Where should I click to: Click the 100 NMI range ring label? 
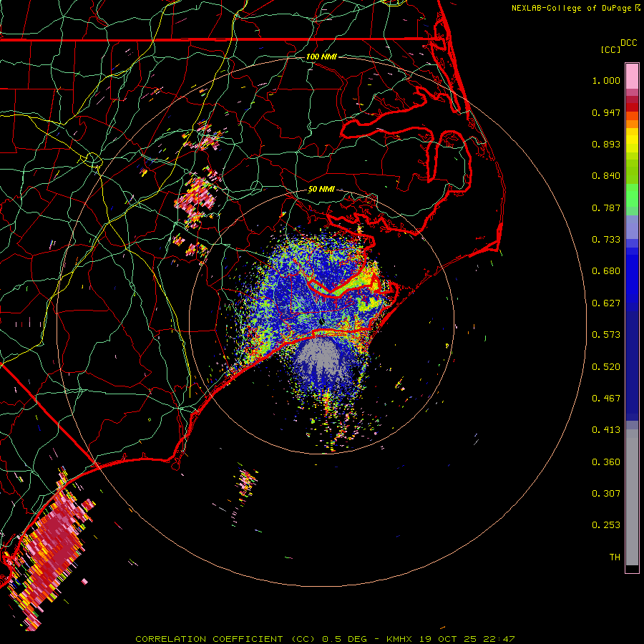(321, 57)
